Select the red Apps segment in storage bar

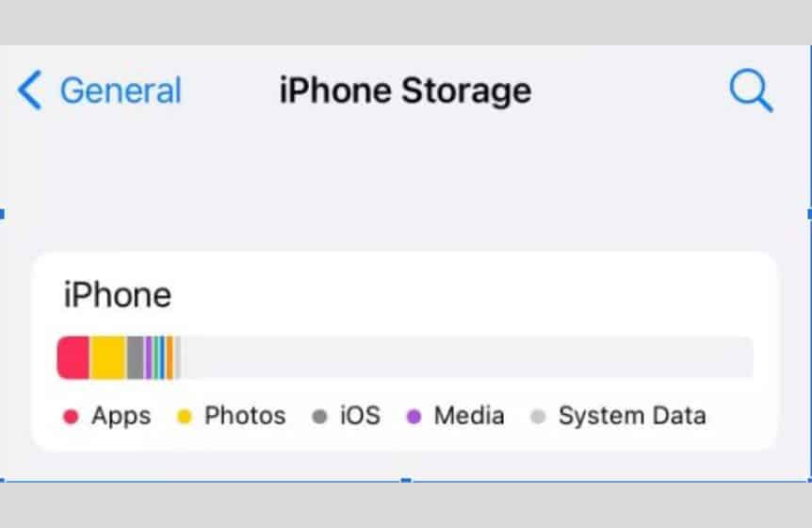[73, 358]
